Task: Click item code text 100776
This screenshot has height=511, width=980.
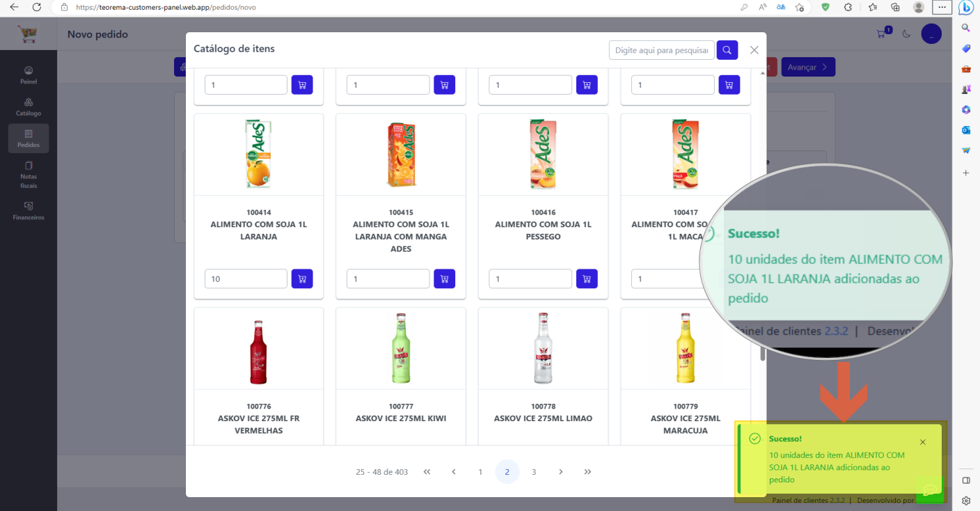Action: click(x=258, y=406)
